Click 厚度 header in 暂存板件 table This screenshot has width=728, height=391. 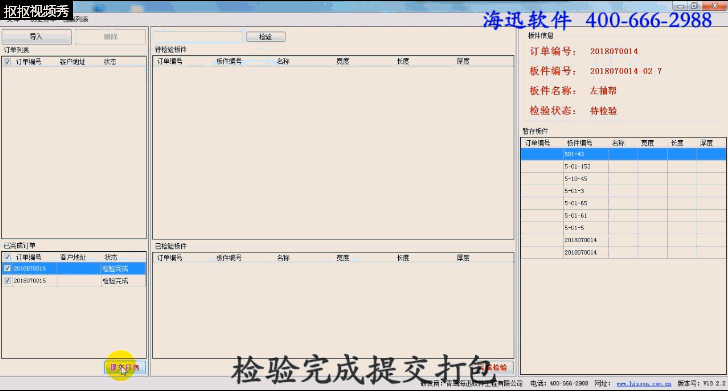click(706, 143)
